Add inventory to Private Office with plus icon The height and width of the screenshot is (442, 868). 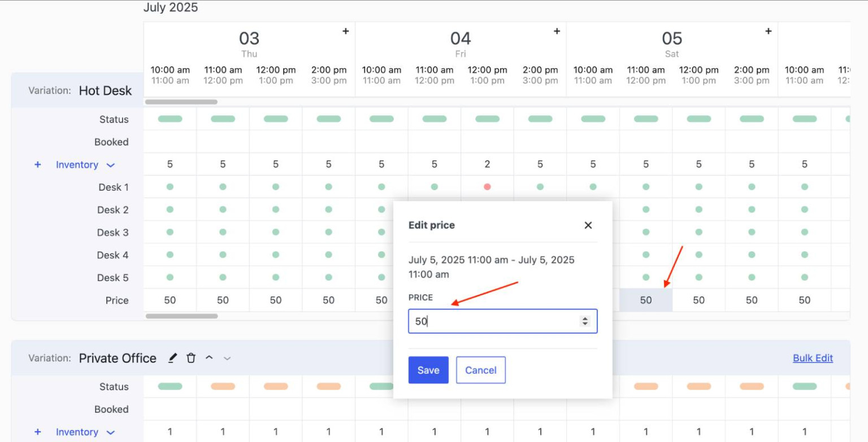(x=37, y=432)
